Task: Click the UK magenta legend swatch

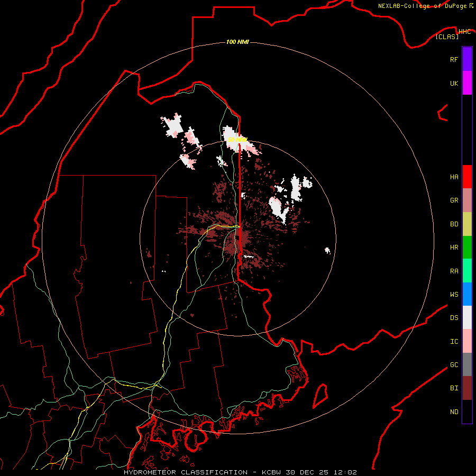Action: 467,83
